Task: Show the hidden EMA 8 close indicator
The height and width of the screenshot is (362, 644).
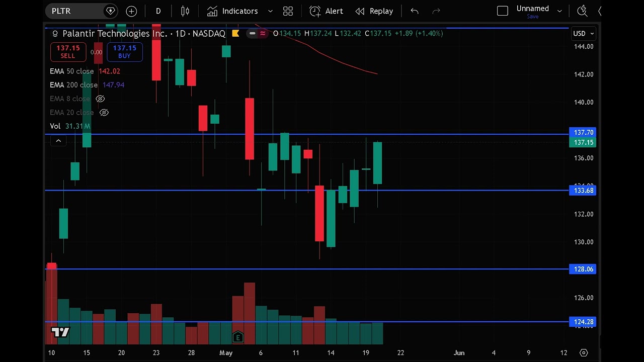Action: tap(100, 99)
